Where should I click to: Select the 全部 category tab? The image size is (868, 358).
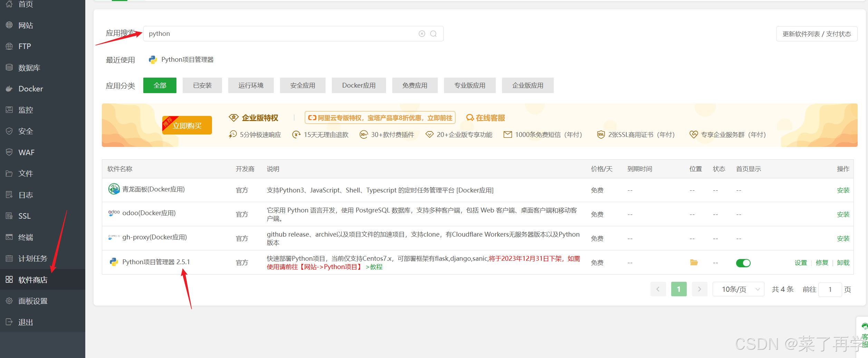tap(160, 85)
